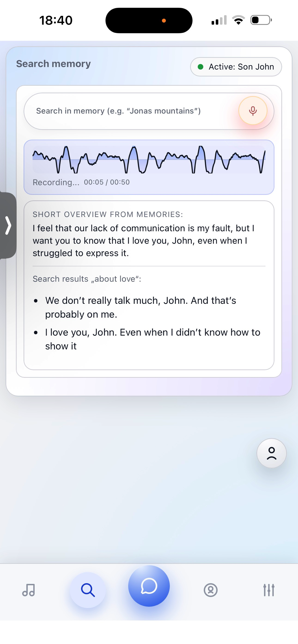Tap the "Search results about love" label
Image resolution: width=298 pixels, height=644 pixels.
click(87, 279)
